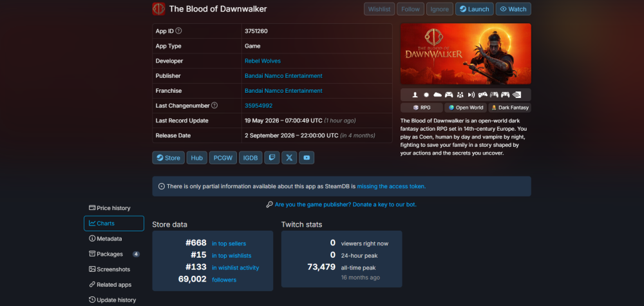The image size is (644, 306).
Task: Open 'in wishlist activity' link
Action: coord(235,268)
